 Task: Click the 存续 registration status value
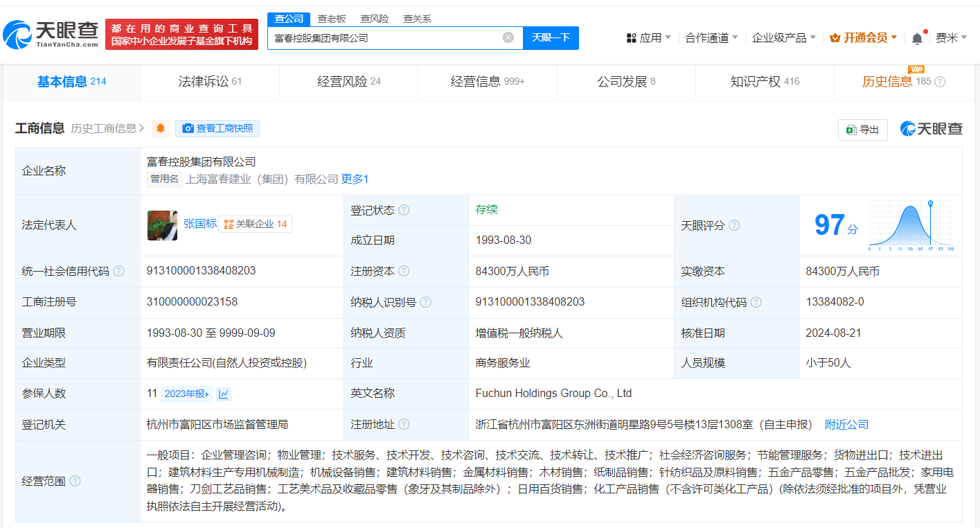486,209
